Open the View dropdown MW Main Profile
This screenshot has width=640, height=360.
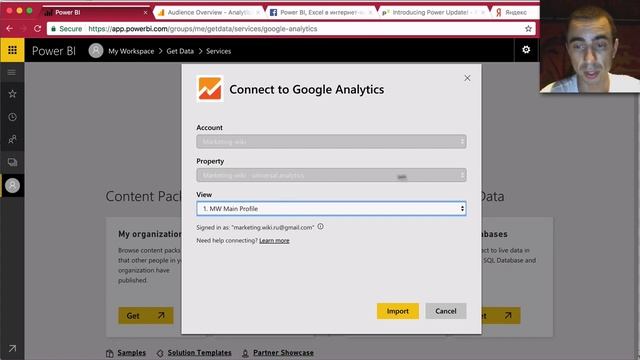pyautogui.click(x=331, y=209)
